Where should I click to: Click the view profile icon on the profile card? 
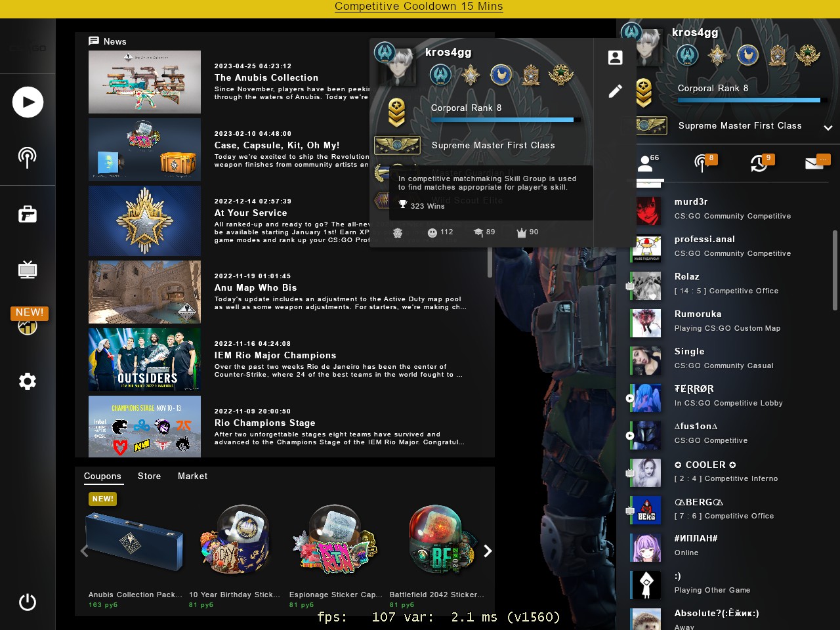coord(615,58)
